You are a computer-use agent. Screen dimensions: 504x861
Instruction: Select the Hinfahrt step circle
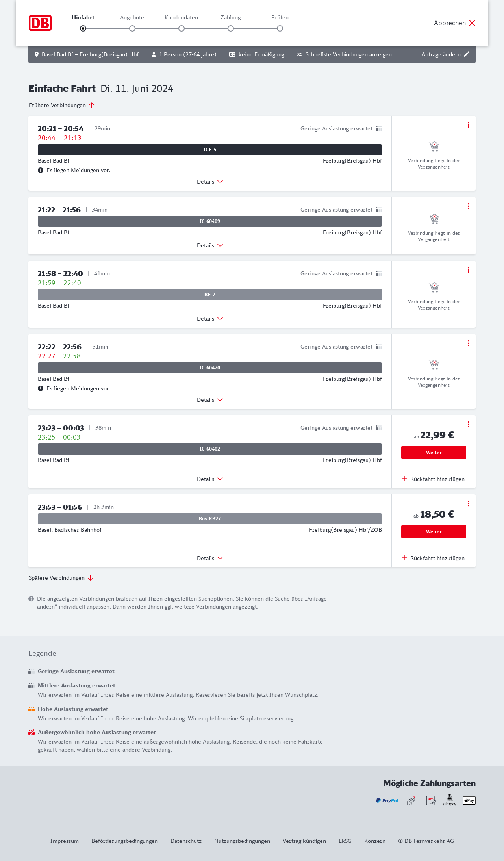[x=83, y=28]
